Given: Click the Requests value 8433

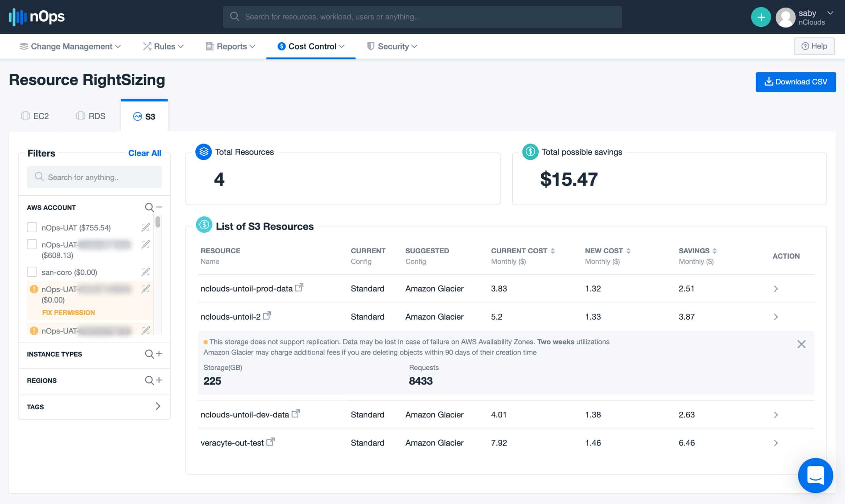Looking at the screenshot, I should pyautogui.click(x=421, y=381).
